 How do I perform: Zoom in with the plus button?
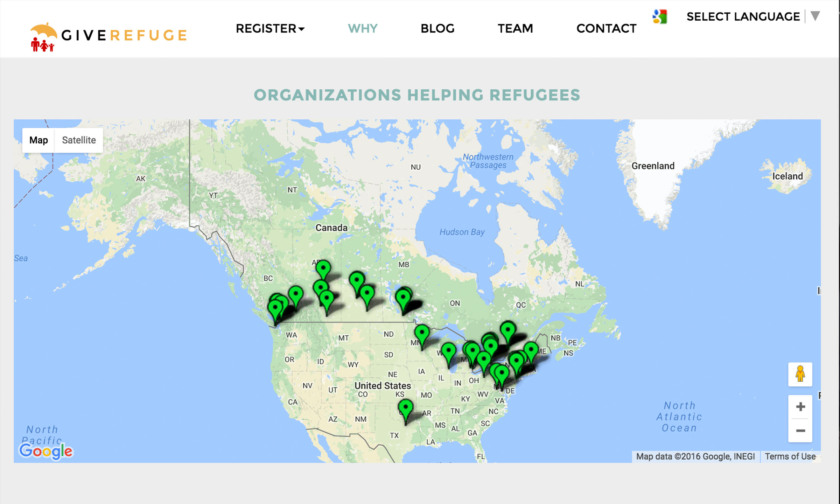tap(800, 407)
